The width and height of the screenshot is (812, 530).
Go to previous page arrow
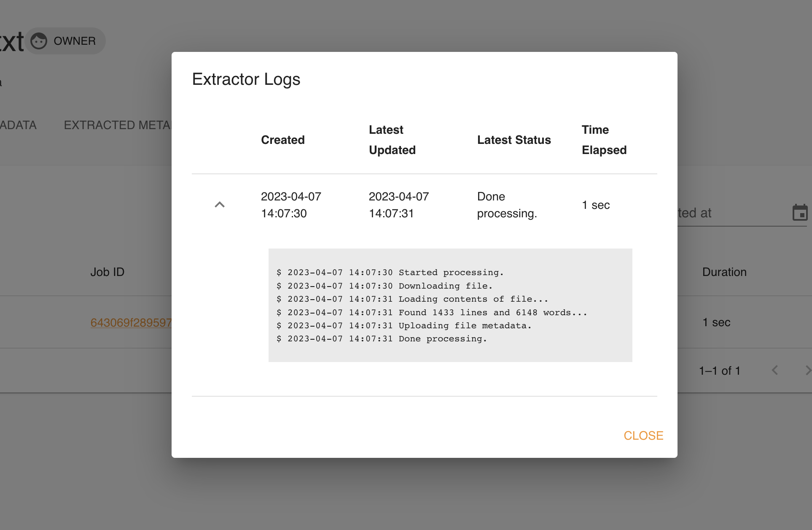pos(774,370)
